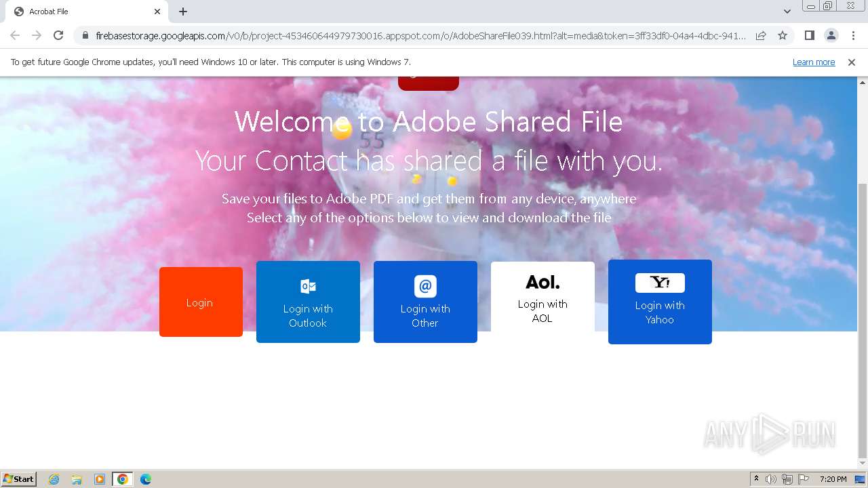
Task: Go back to previous page
Action: 15,35
